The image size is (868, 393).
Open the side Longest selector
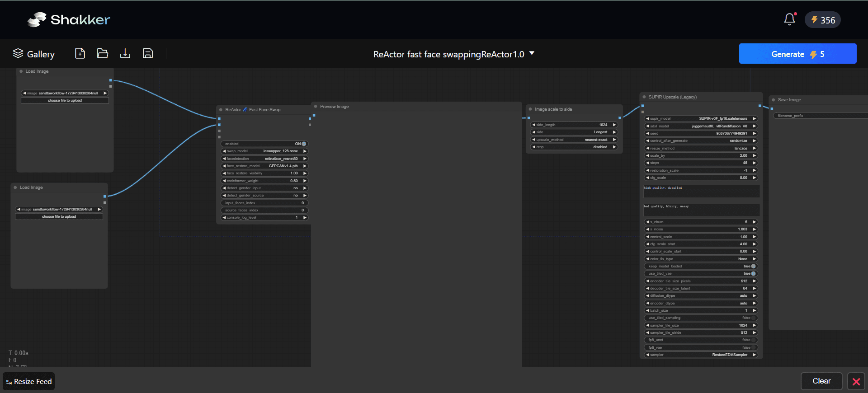tap(574, 132)
